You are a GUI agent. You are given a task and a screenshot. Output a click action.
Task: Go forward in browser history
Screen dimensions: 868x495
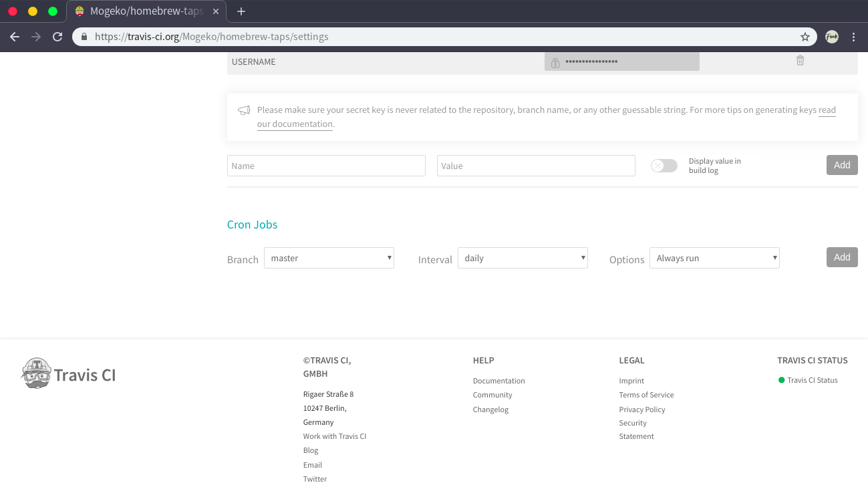click(36, 37)
